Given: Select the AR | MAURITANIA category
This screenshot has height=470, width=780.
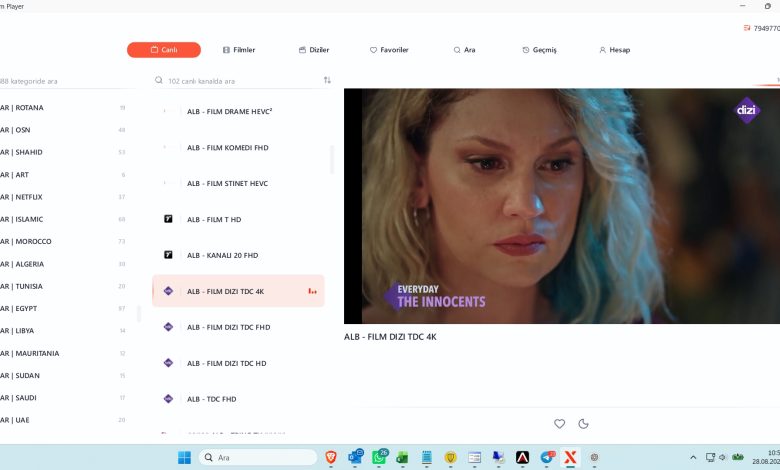Looking at the screenshot, I should [x=64, y=353].
